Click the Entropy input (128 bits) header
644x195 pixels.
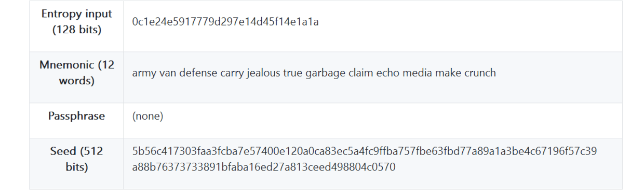point(76,22)
